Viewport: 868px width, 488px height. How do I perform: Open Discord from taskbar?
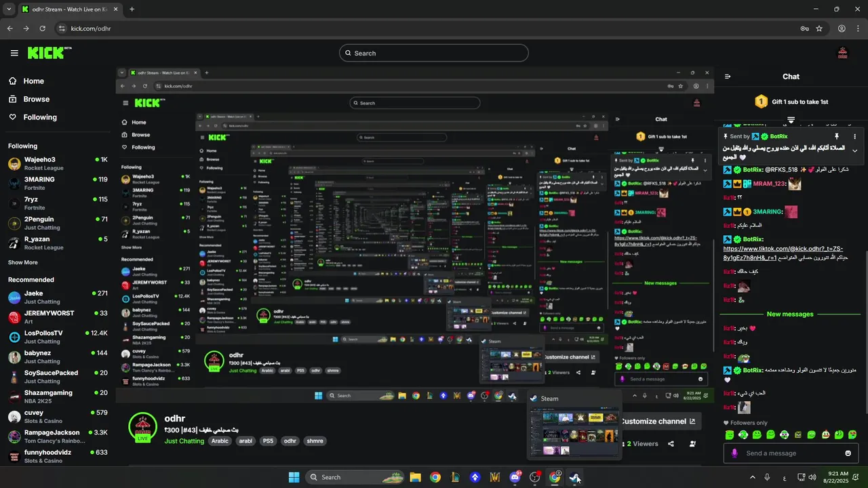[515, 477]
